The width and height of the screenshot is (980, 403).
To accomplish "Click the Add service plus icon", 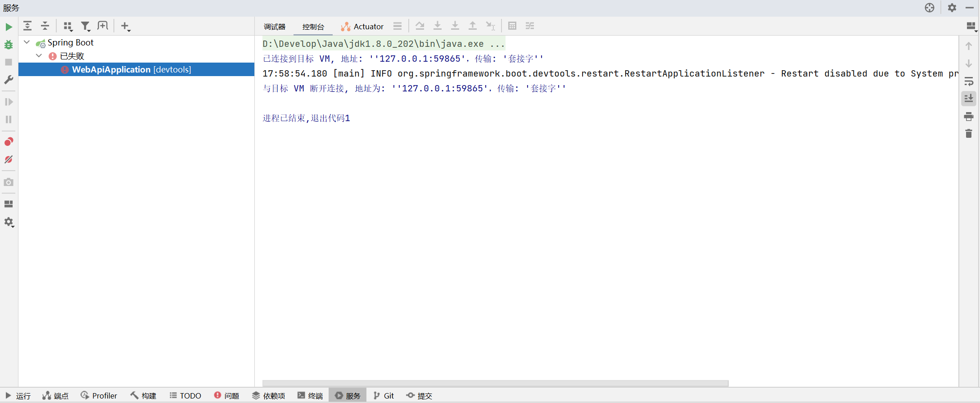I will (125, 26).
